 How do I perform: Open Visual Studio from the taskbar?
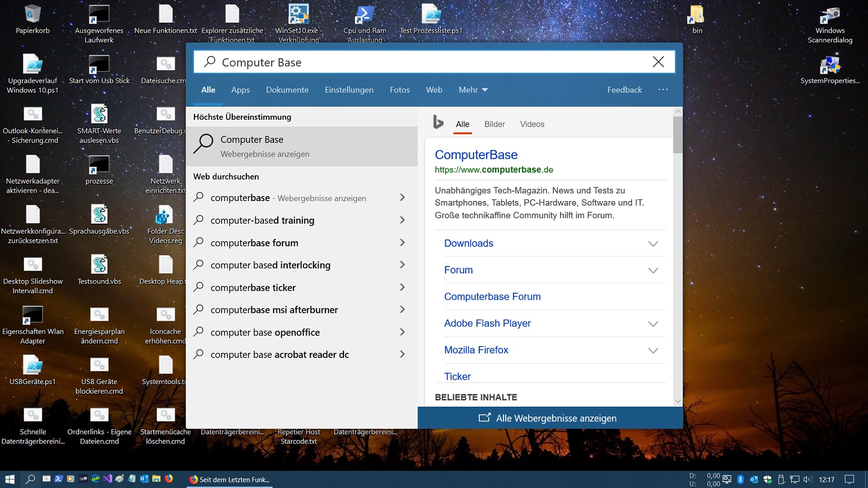coord(107,479)
